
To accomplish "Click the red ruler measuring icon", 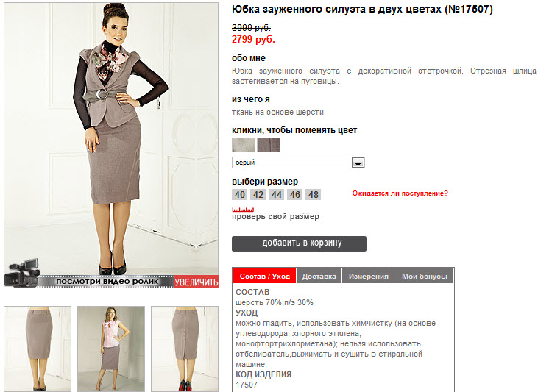I will tap(243, 209).
